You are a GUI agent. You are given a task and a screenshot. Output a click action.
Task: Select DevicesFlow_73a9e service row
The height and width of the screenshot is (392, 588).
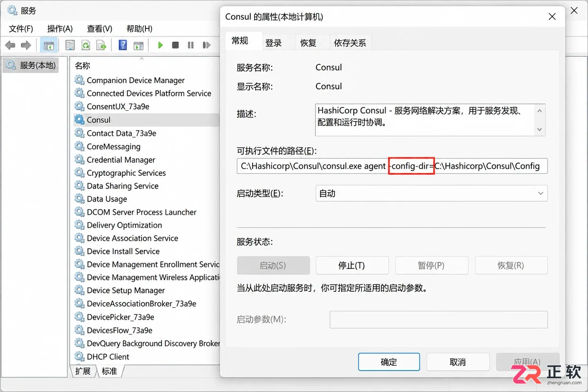(147, 330)
